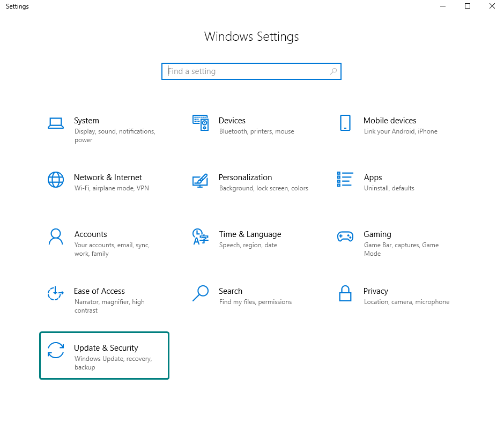Image resolution: width=504 pixels, height=444 pixels.
Task: Click the Time & Language icon
Action: [200, 236]
